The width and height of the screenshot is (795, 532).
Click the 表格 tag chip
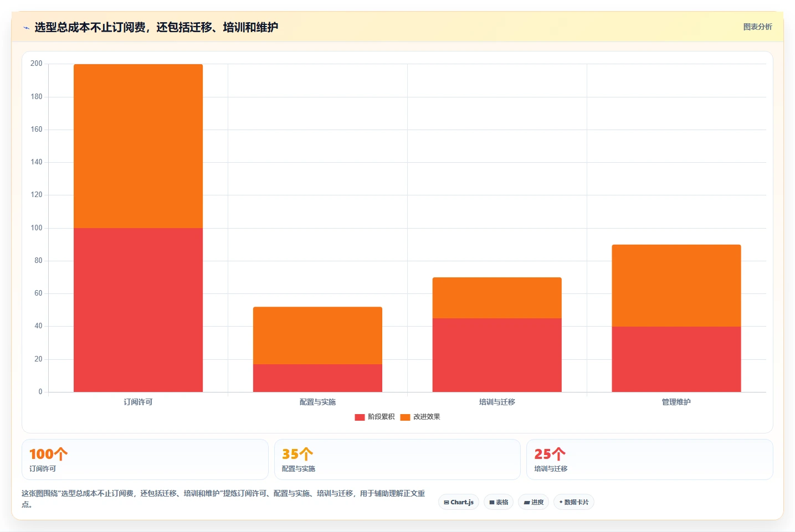(499, 502)
